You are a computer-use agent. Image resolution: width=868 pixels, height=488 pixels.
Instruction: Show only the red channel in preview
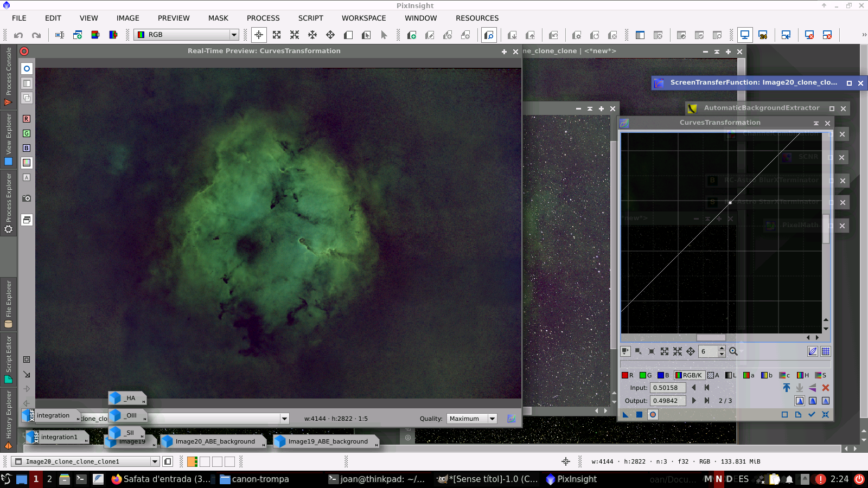point(27,119)
